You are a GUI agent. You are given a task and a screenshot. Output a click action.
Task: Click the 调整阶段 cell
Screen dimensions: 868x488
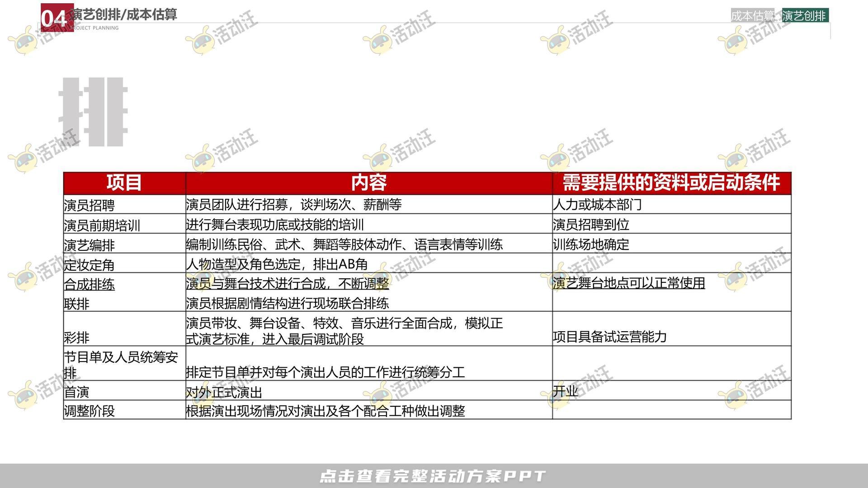(x=124, y=410)
